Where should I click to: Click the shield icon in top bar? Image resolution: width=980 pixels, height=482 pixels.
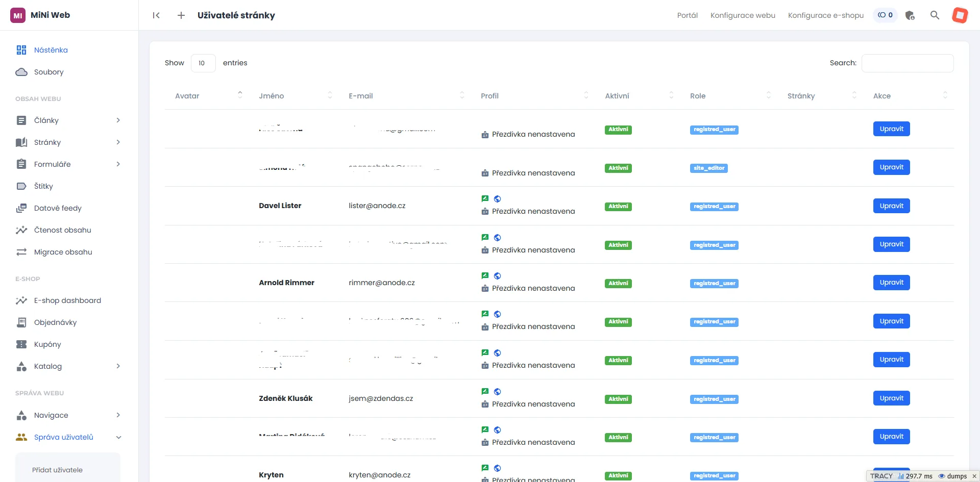(910, 15)
